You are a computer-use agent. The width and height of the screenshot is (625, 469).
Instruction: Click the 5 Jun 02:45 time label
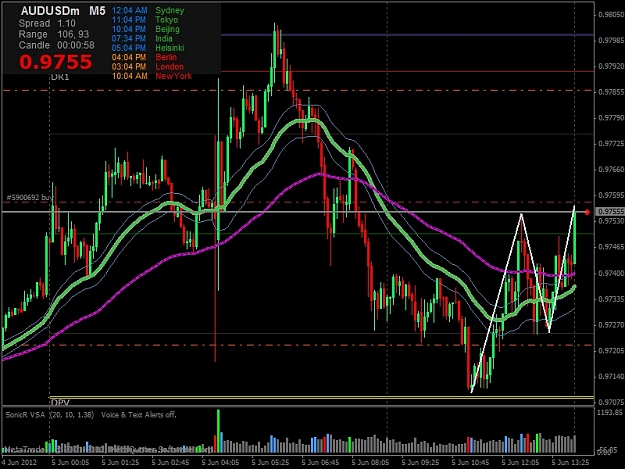[170, 463]
